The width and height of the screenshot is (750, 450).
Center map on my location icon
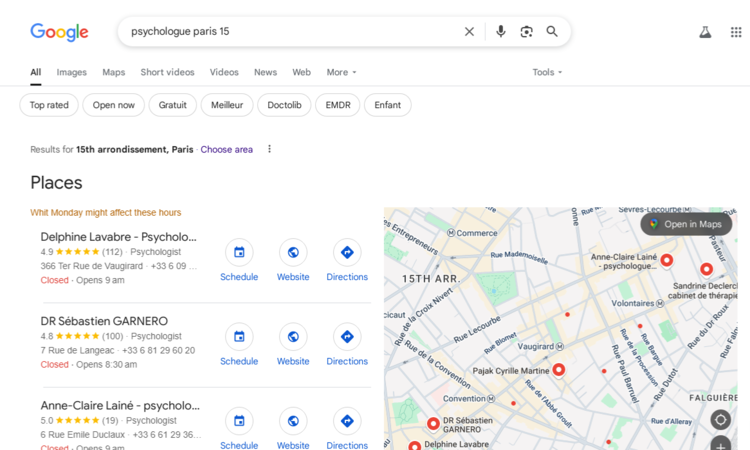tap(720, 420)
